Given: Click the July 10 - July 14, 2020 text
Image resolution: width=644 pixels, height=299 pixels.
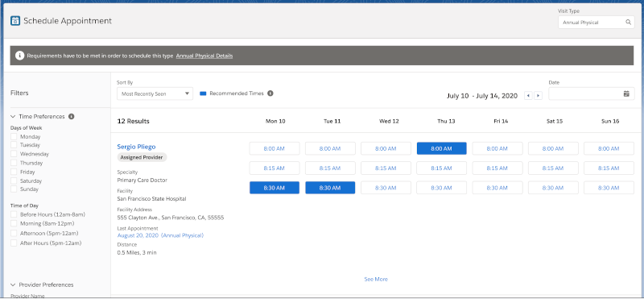Looking at the screenshot, I should tap(482, 96).
